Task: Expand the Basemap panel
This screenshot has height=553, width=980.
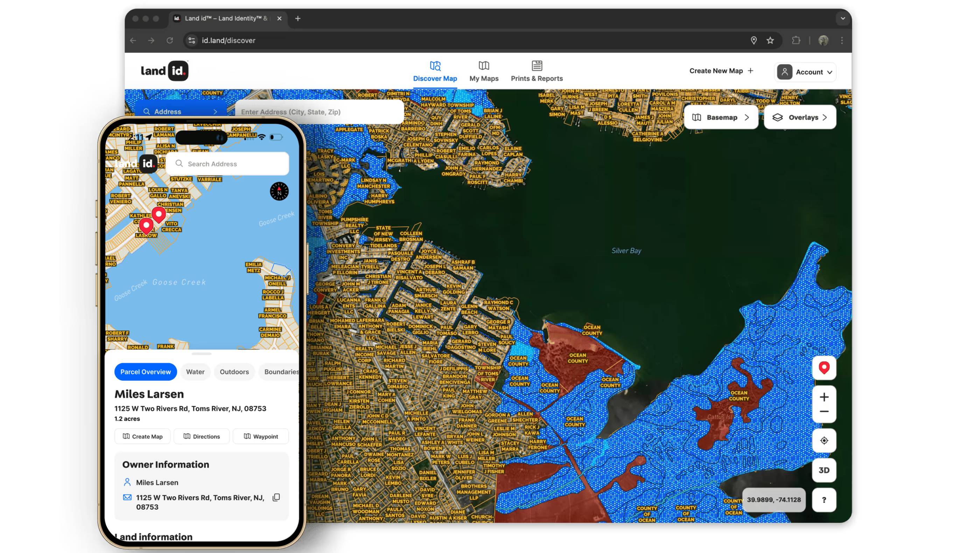Action: tap(721, 118)
